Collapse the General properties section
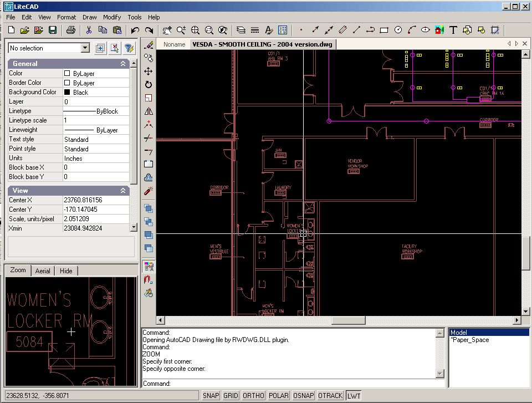 [x=123, y=64]
